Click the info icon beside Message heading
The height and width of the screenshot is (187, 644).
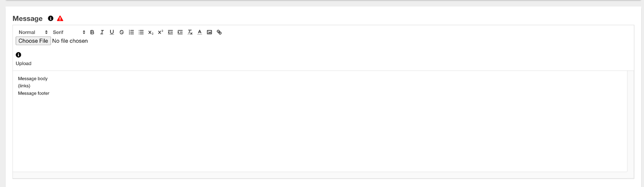coord(51,18)
